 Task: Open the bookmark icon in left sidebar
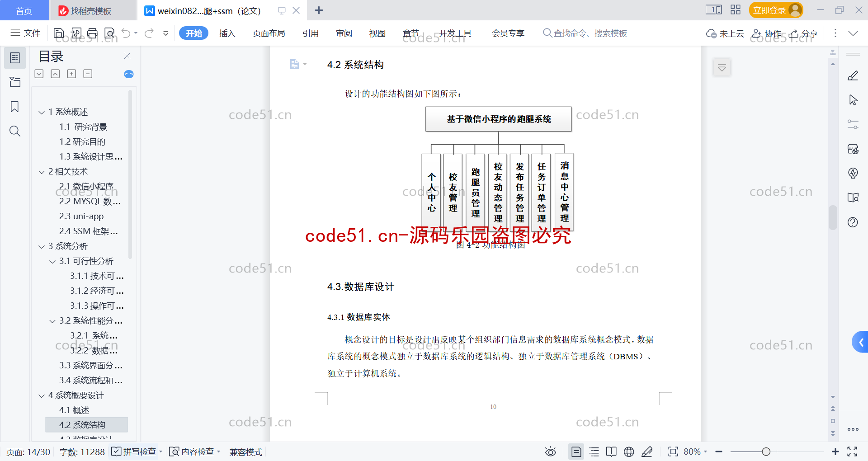(x=15, y=107)
